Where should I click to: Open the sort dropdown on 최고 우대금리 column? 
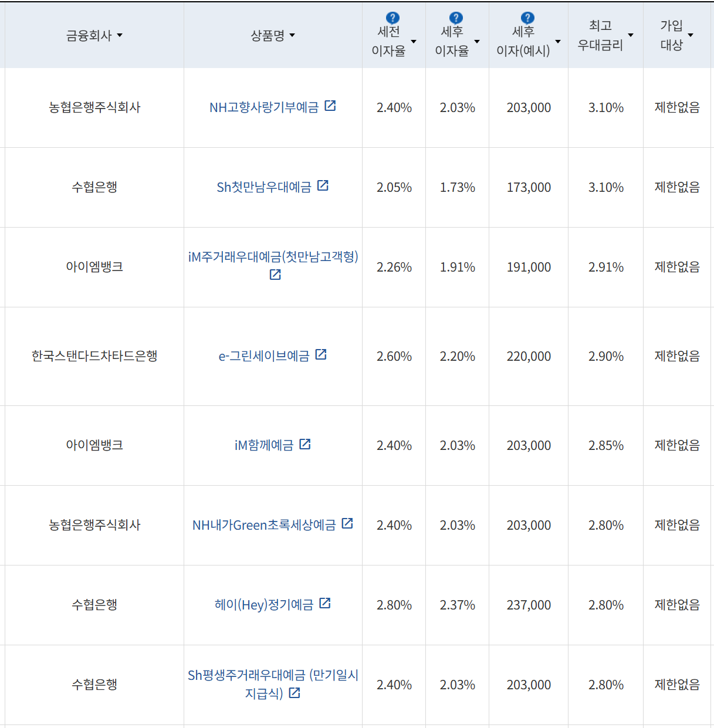pyautogui.click(x=631, y=35)
